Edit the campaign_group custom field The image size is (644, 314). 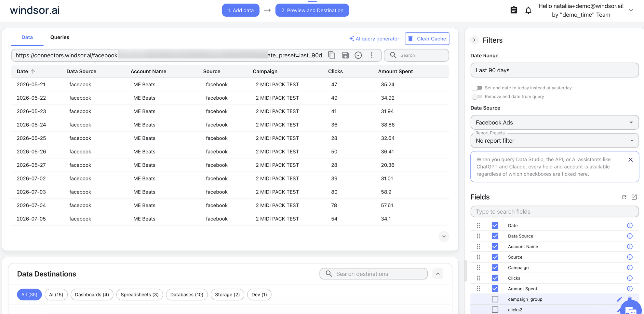click(x=619, y=299)
